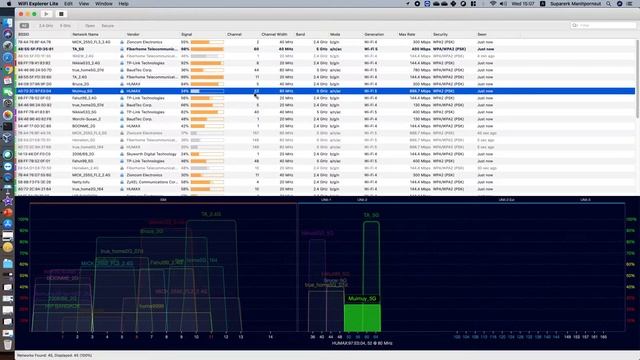This screenshot has width=640, height=360.
Task: Open App Store from the Dock
Action: pos(8,224)
